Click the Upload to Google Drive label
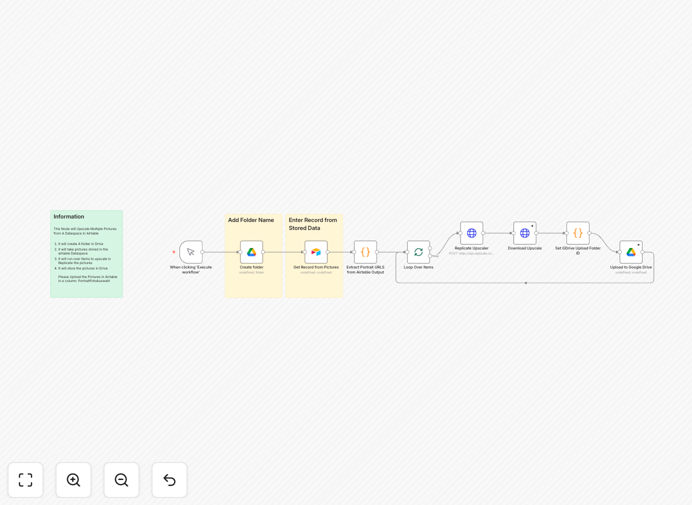 [x=631, y=268]
